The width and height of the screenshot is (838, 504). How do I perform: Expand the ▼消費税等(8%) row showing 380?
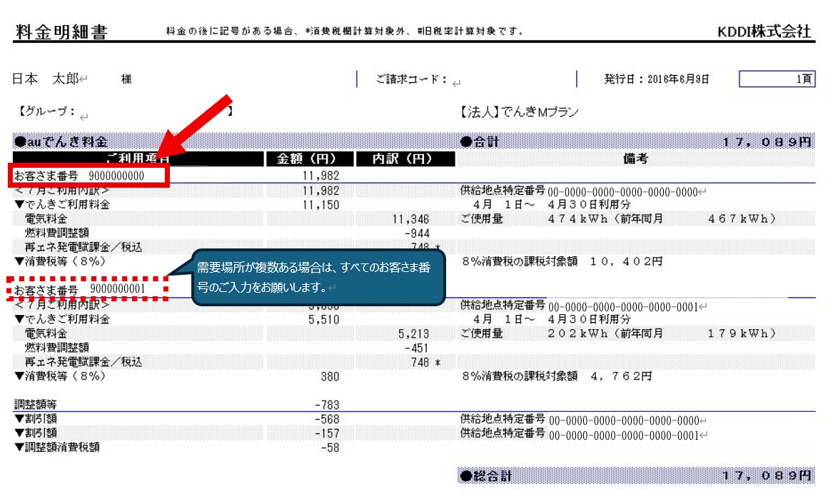tap(60, 376)
